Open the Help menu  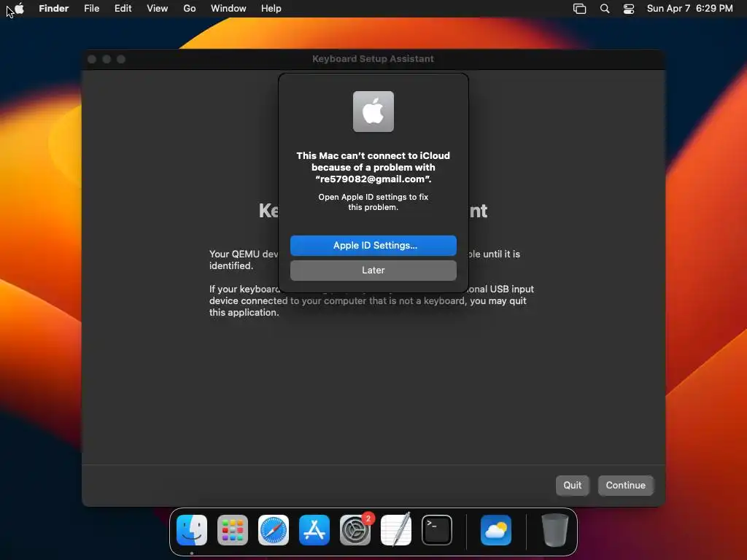271,8
